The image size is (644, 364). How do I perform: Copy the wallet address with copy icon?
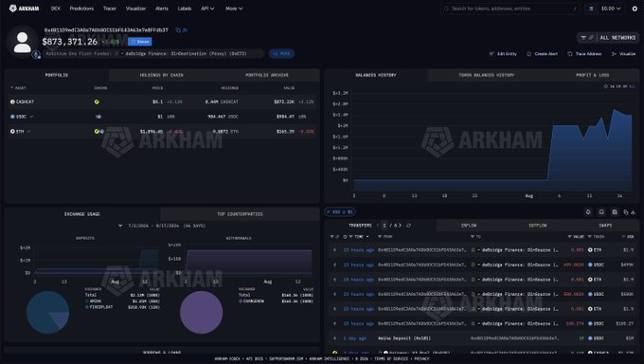(x=178, y=30)
